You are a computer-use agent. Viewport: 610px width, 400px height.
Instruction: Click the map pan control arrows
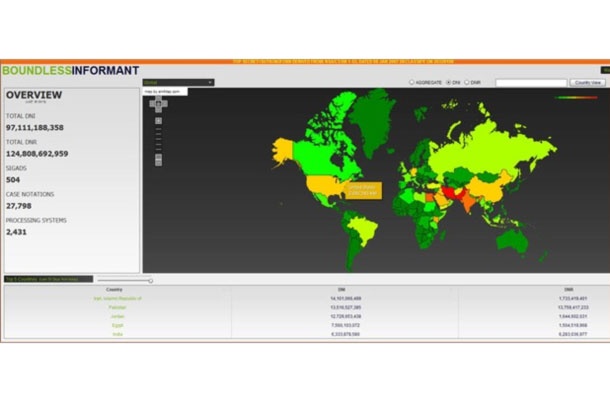[158, 103]
